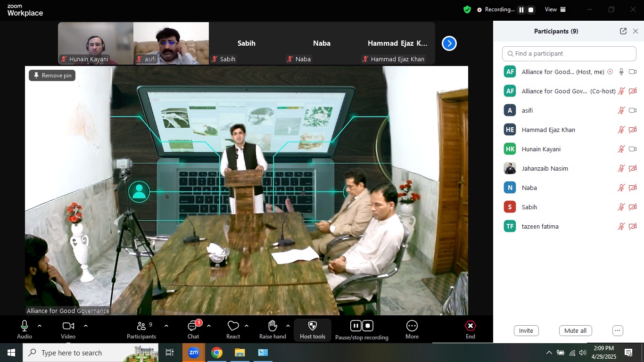Open Host tools shield icon
Screen dimensions: 644x362
pos(312,326)
